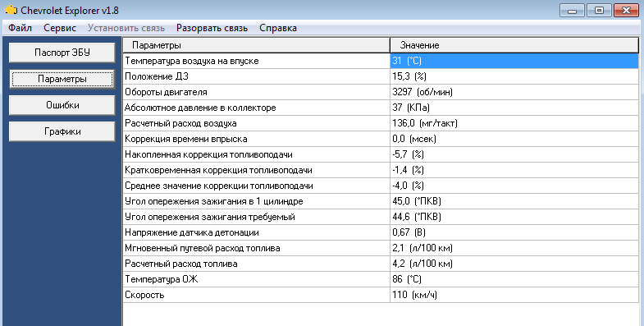Select row Положение ДЗ
This screenshot has width=644, height=326.
click(381, 76)
